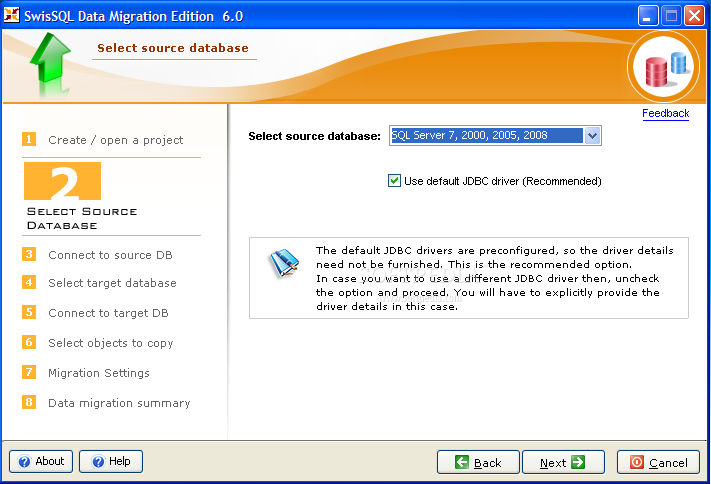Uncheck Use default JDBC driver checkbox
The image size is (711, 484).
pos(394,181)
